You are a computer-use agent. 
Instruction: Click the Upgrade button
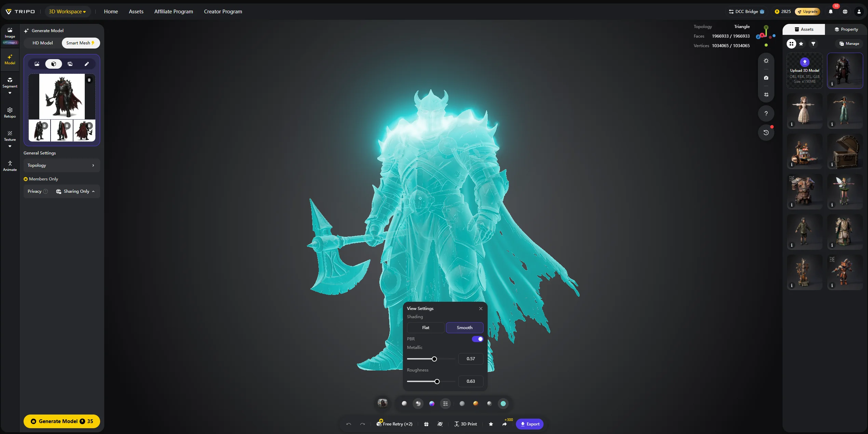pos(808,12)
